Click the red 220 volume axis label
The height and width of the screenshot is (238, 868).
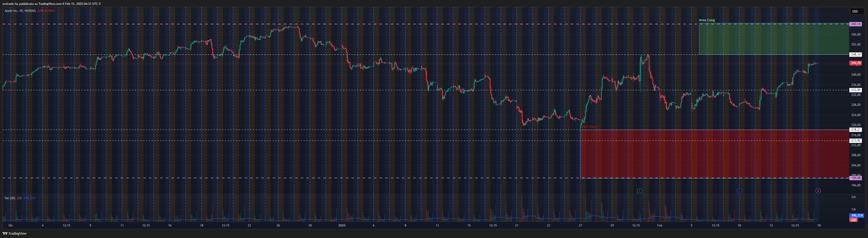(x=853, y=220)
